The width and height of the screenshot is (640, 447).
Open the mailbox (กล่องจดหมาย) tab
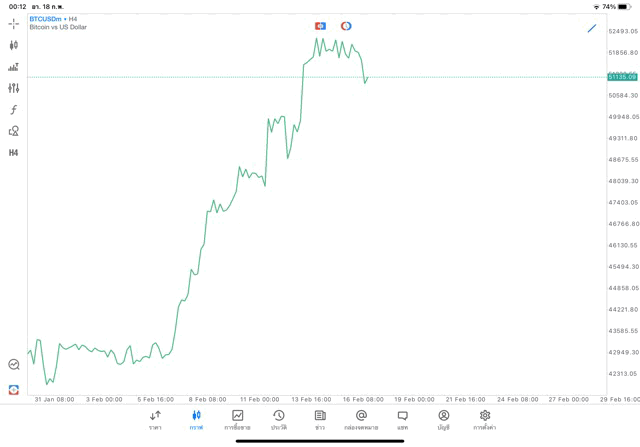(x=361, y=419)
